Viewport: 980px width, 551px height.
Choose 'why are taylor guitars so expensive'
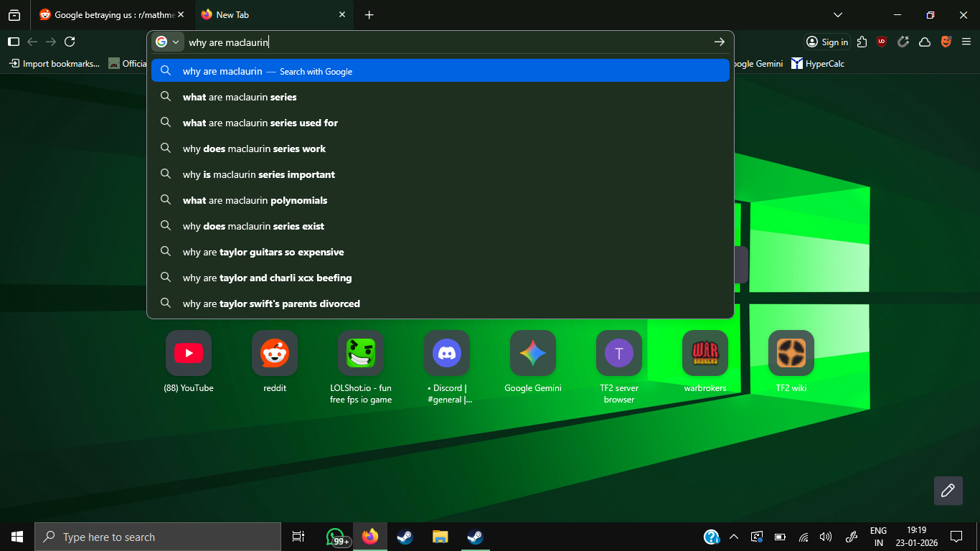tap(440, 252)
